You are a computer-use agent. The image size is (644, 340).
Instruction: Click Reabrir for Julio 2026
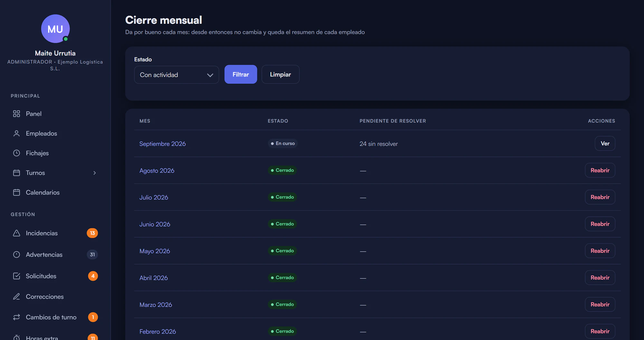[600, 197]
